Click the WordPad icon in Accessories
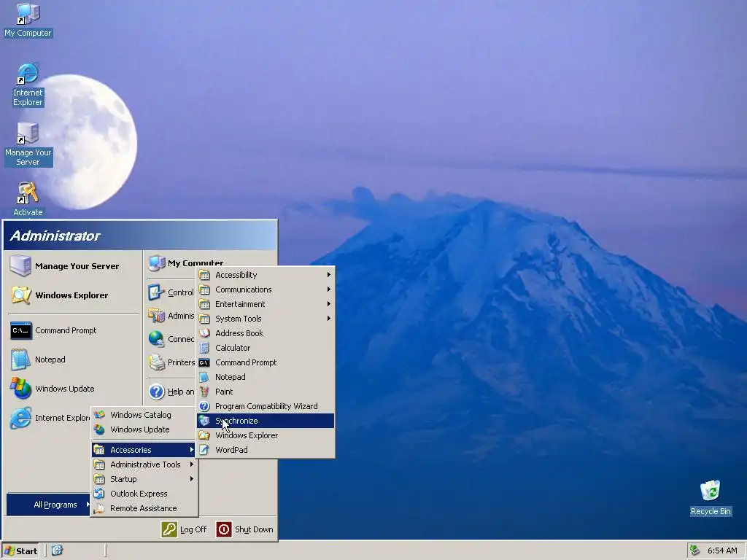Screen dimensions: 747x560 click(204, 450)
